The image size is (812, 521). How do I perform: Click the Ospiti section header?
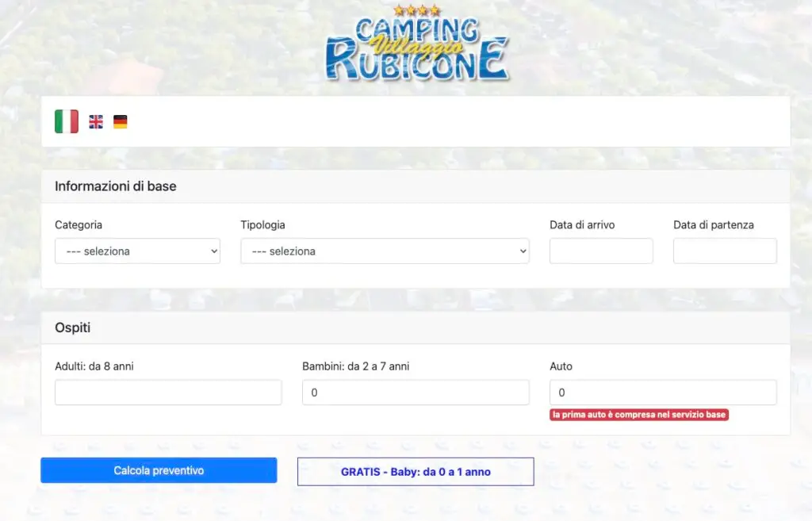(x=72, y=328)
